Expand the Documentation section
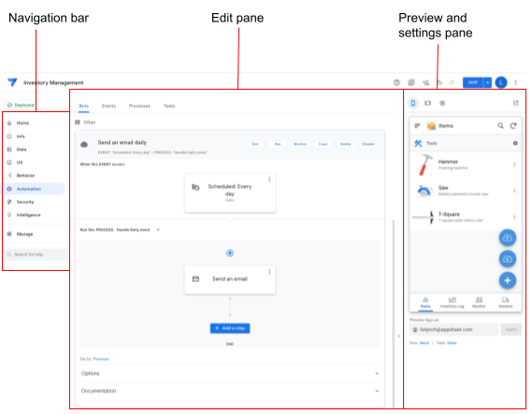Image resolution: width=532 pixels, height=414 pixels. click(x=230, y=391)
